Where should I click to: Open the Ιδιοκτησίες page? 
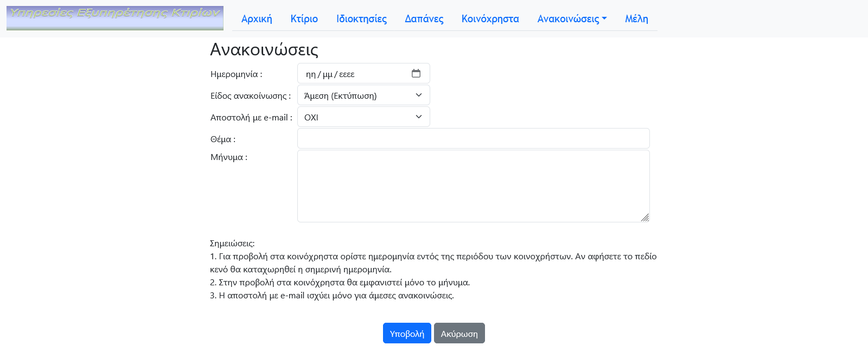click(361, 18)
